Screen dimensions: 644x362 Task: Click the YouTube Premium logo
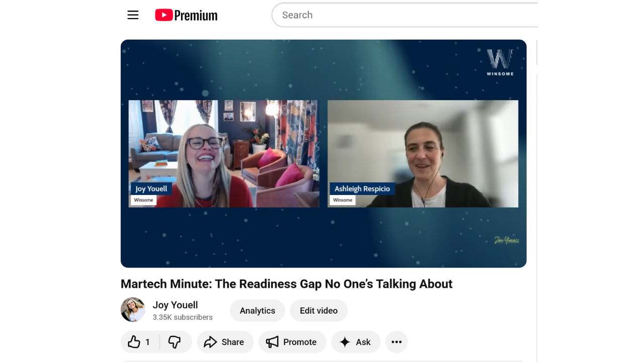coord(186,15)
